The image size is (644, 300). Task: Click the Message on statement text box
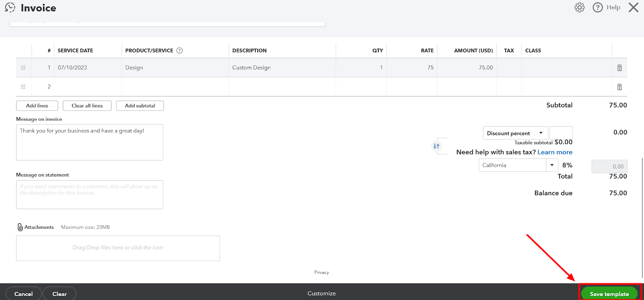pos(89,195)
